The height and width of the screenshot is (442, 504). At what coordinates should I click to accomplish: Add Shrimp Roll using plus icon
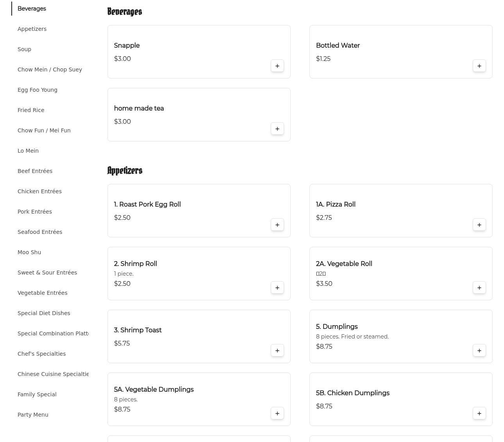(x=277, y=288)
